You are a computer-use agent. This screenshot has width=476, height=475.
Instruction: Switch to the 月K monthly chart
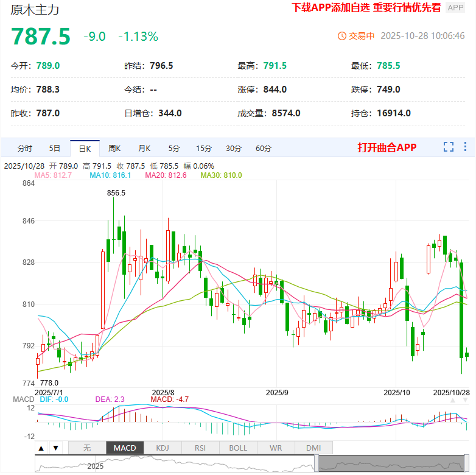144,148
